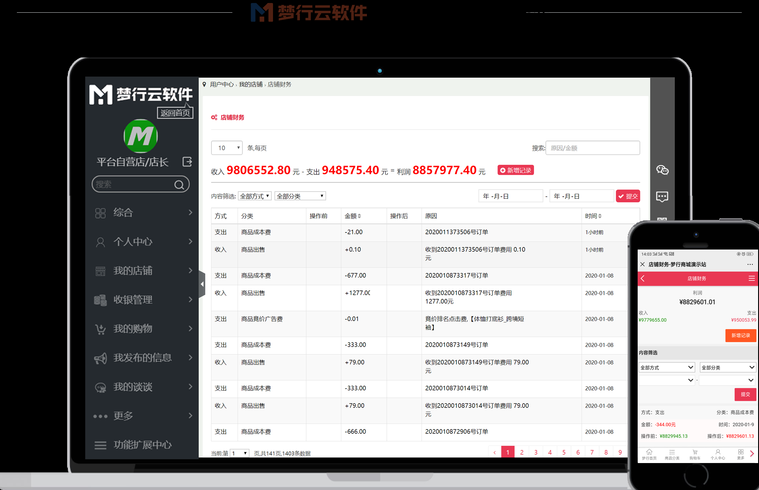Tap the 个人中心 person icon in the phone nav
759x490 pixels.
[717, 452]
